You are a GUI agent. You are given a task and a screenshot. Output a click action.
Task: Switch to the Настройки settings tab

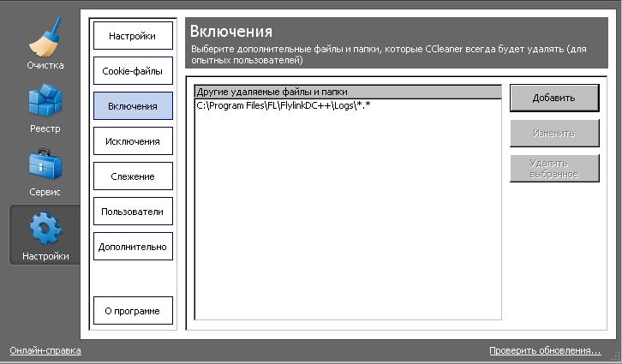(133, 36)
